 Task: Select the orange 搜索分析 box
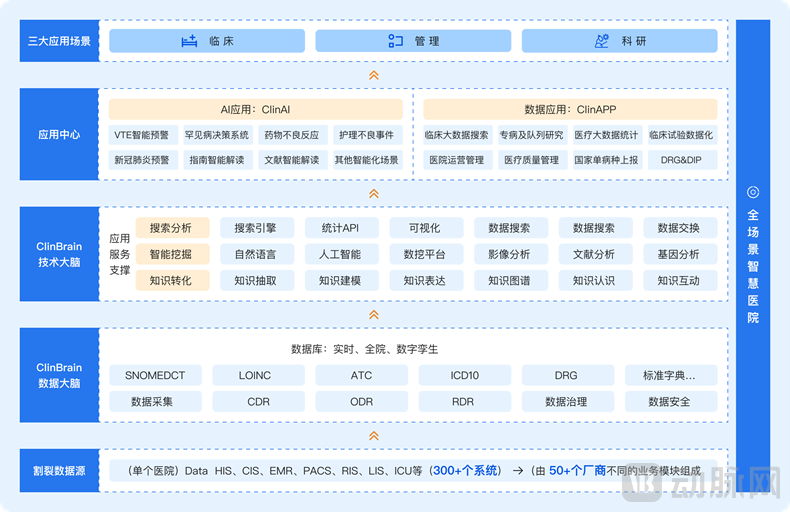coord(172,228)
